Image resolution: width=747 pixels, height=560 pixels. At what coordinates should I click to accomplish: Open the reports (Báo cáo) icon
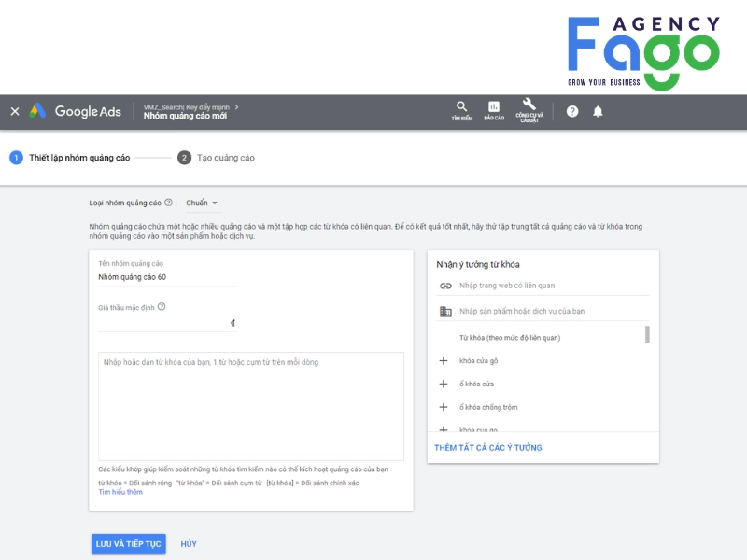pyautogui.click(x=494, y=111)
